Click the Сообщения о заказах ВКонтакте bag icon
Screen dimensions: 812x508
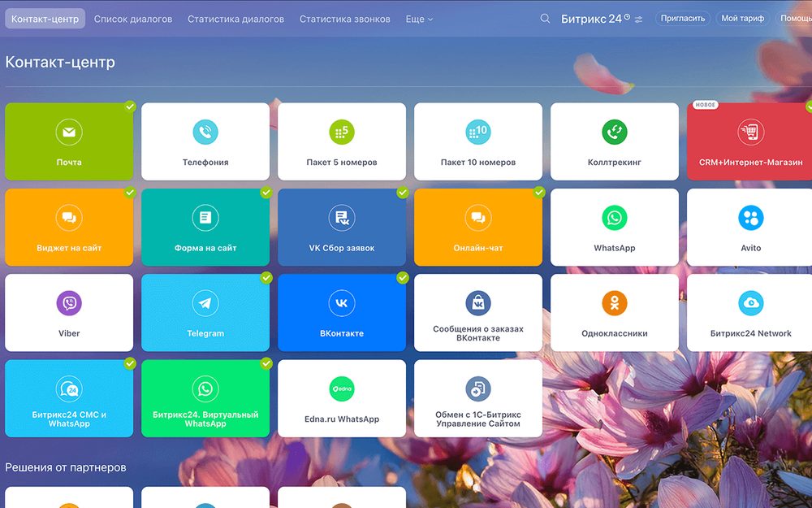click(x=478, y=302)
